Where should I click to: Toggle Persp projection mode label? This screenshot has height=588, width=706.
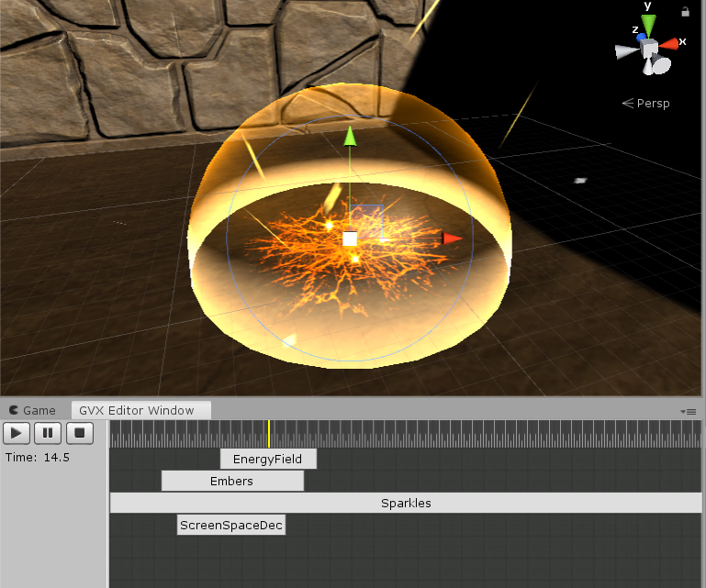click(x=646, y=104)
